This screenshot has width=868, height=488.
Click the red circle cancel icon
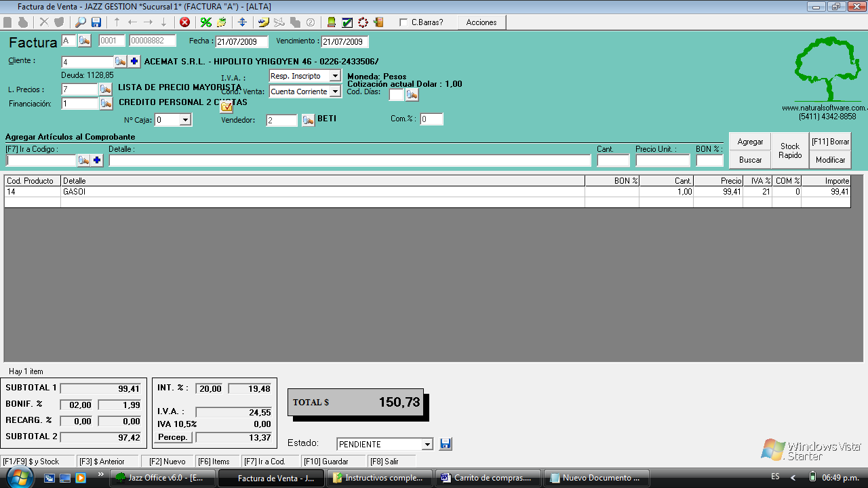pyautogui.click(x=184, y=22)
